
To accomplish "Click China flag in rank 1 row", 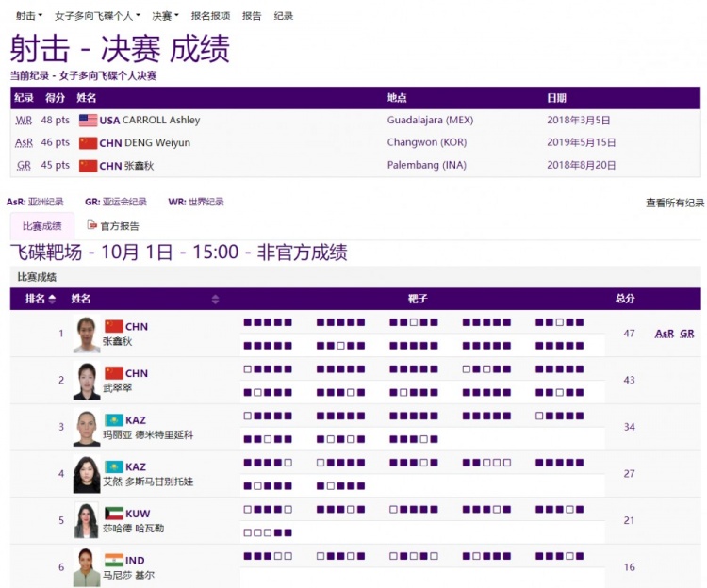I will pos(114,326).
